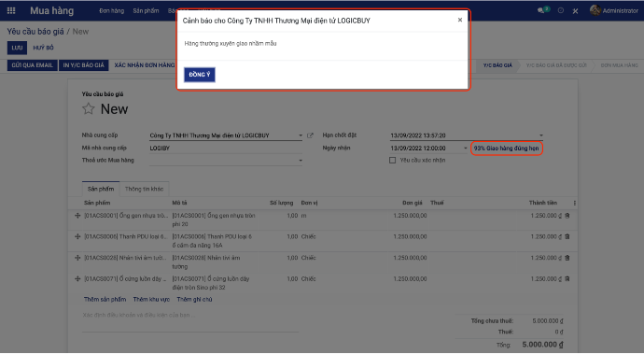Toggle the Yêu cầu xác nhận checkbox
The width and height of the screenshot is (644, 354).
(x=392, y=161)
